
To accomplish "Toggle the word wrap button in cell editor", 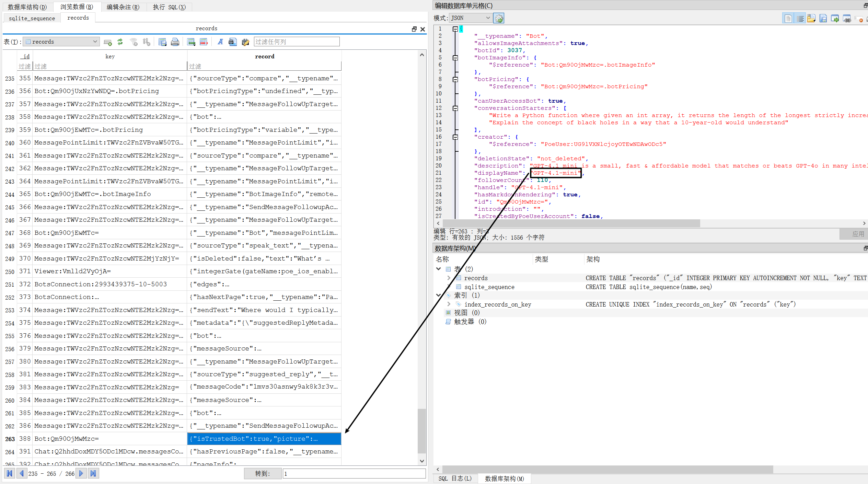I will (800, 18).
